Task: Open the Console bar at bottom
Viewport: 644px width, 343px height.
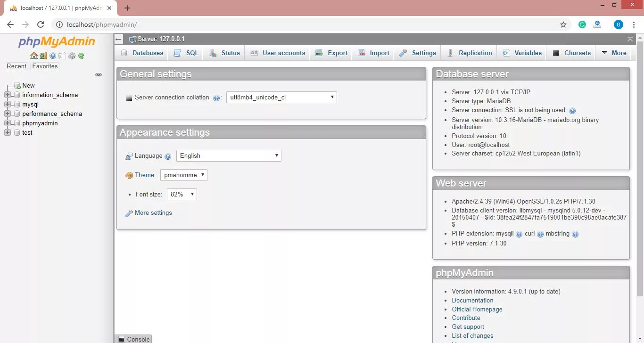Action: click(133, 339)
